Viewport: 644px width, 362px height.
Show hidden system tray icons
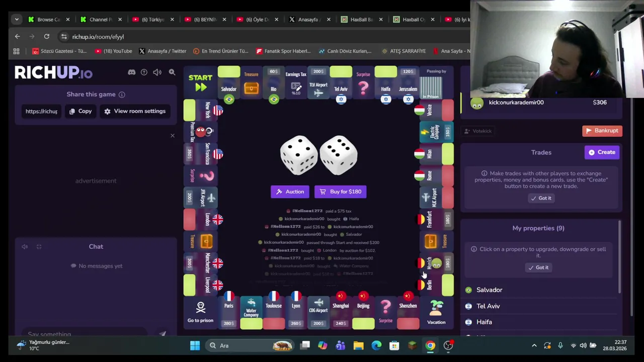pyautogui.click(x=534, y=345)
